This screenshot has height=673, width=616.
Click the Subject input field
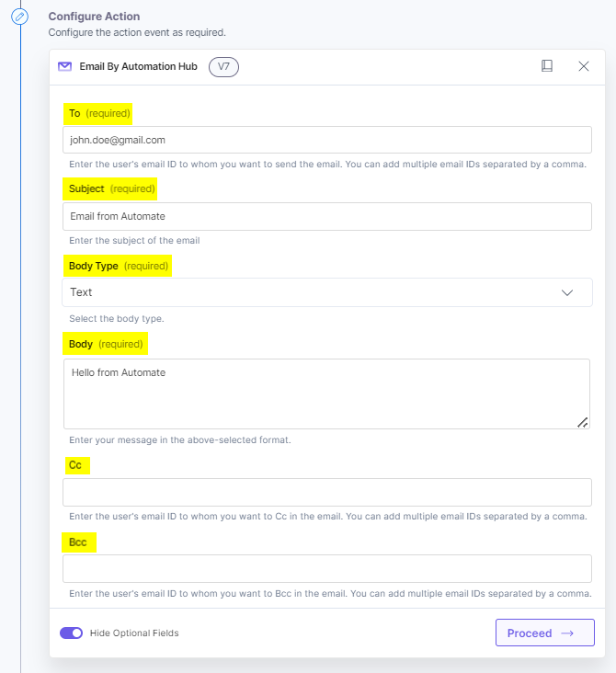click(326, 216)
